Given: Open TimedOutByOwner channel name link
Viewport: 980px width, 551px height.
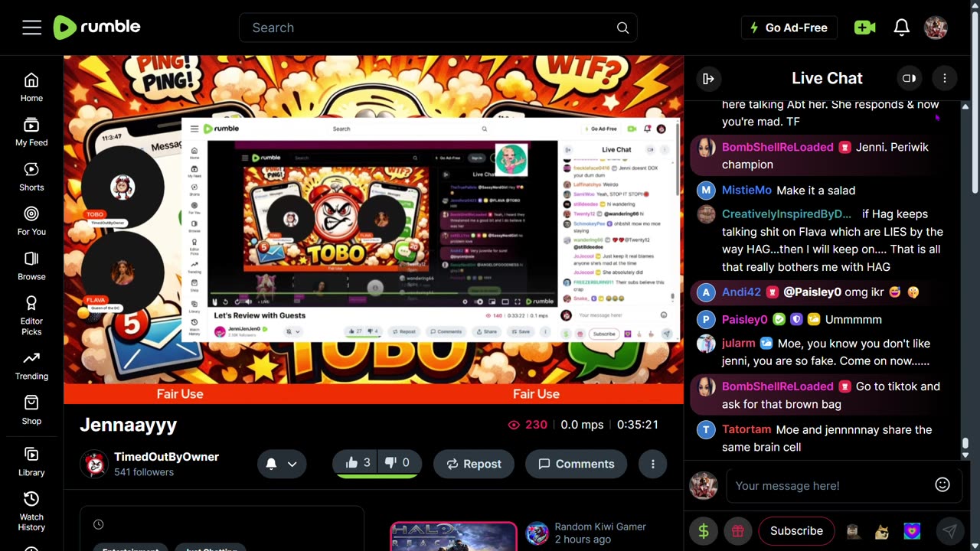Looking at the screenshot, I should point(166,457).
